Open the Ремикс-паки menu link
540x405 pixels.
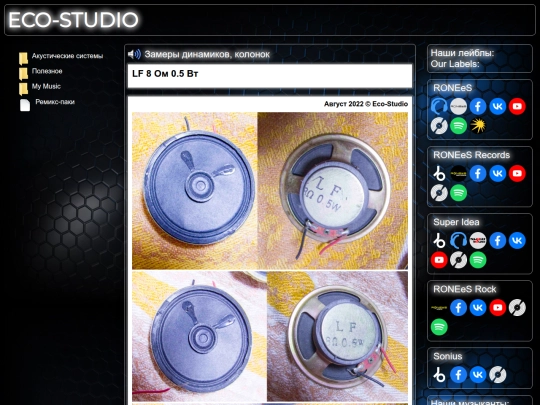(55, 102)
